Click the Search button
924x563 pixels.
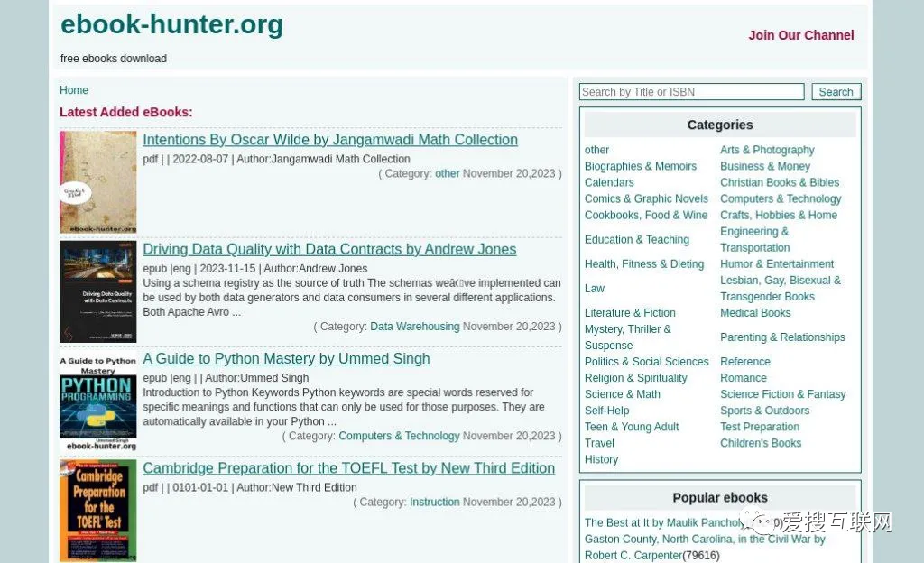pyautogui.click(x=836, y=92)
